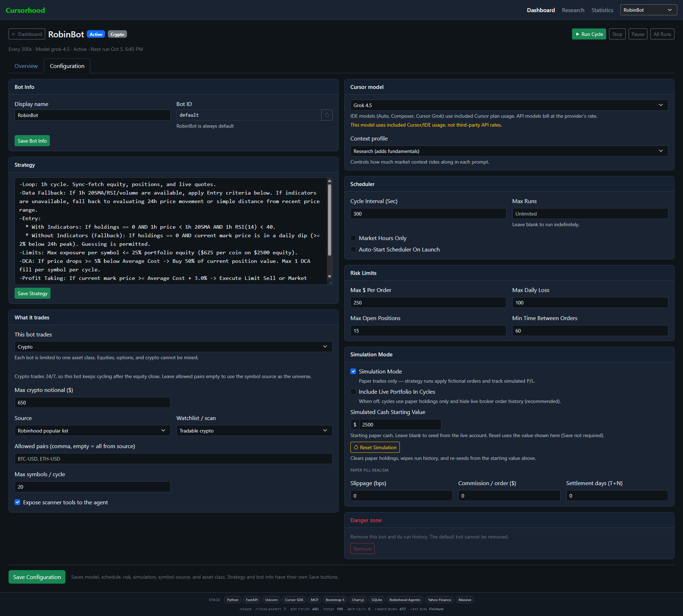Click Save Configuration
683x616 pixels.
pyautogui.click(x=37, y=577)
